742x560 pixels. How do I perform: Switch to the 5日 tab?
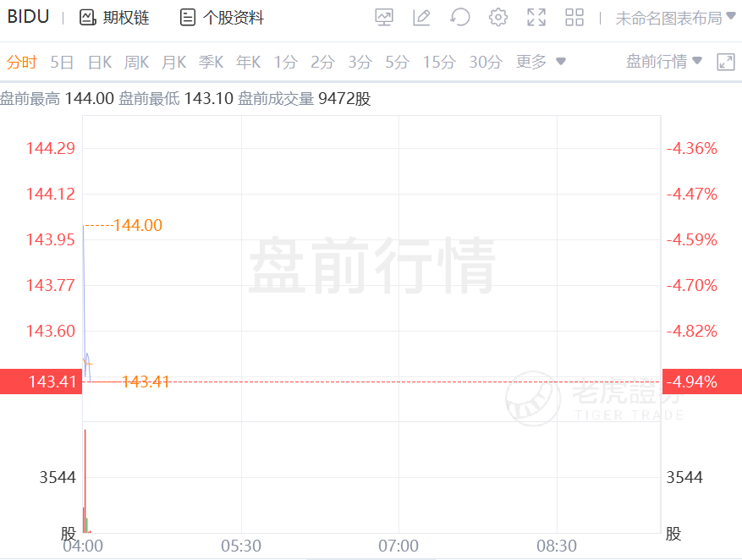[x=62, y=62]
